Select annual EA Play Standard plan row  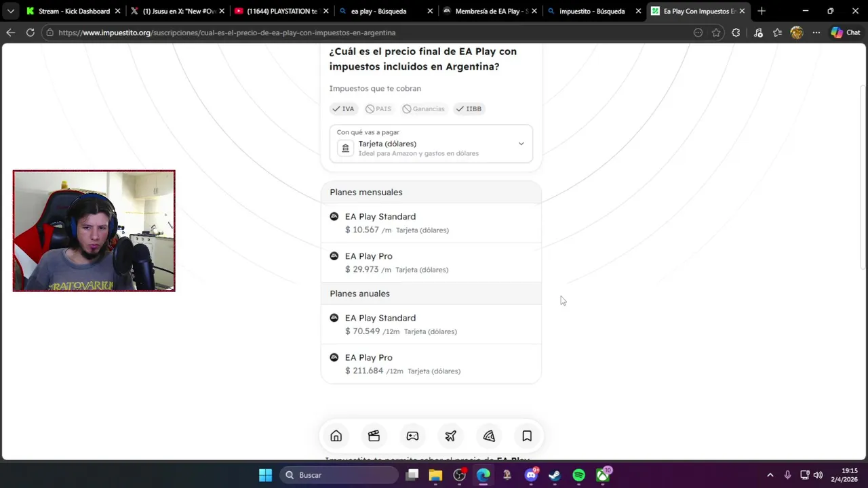[431, 324]
